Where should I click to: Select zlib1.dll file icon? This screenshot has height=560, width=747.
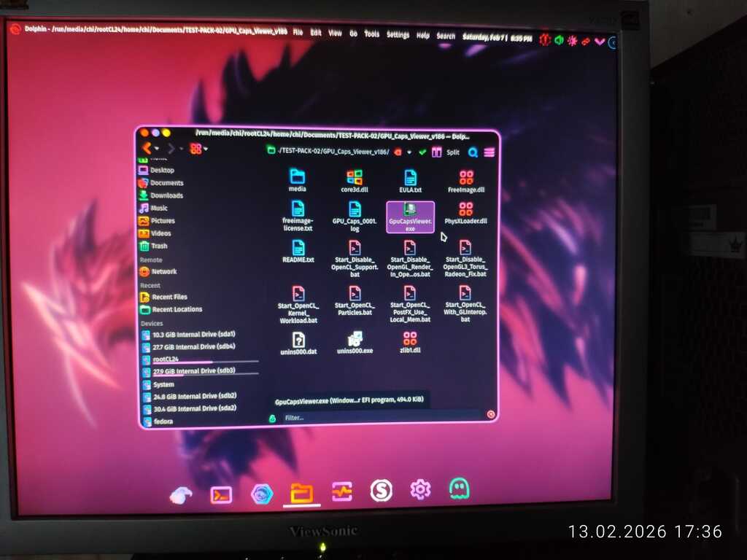click(410, 338)
